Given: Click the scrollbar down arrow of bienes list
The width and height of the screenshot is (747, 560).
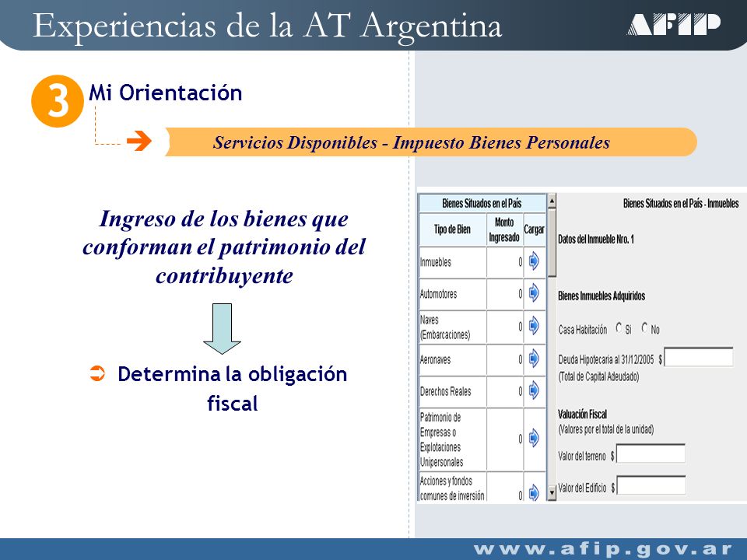Looking at the screenshot, I should click(552, 492).
